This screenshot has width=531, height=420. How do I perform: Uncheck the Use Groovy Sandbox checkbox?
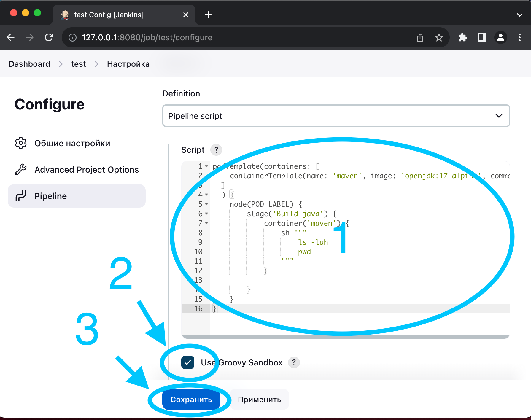click(188, 362)
